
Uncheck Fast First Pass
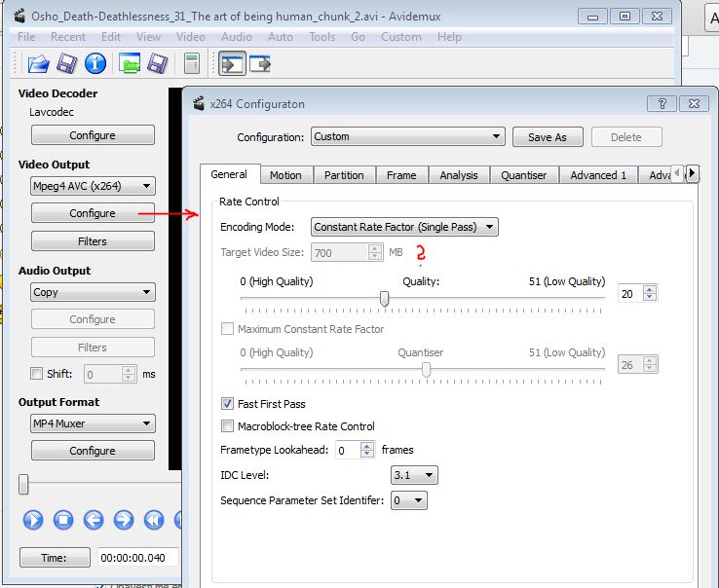[x=227, y=404]
